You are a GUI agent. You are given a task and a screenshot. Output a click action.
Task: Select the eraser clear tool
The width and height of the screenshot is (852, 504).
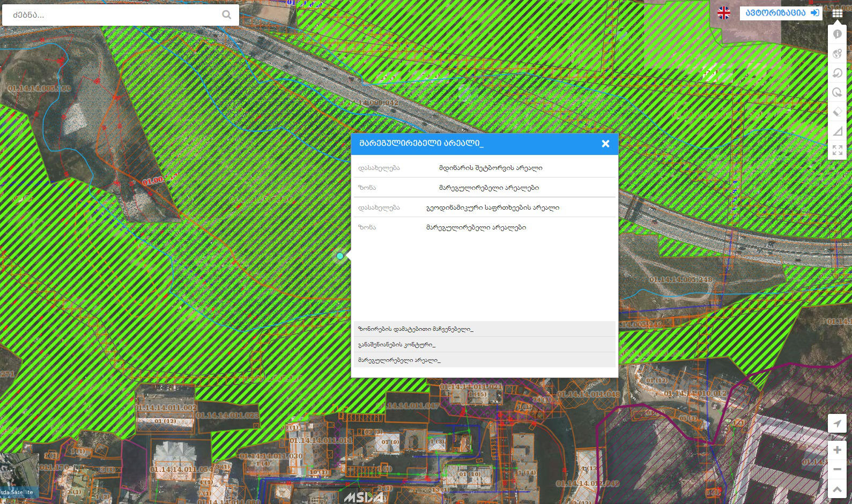pos(837,112)
